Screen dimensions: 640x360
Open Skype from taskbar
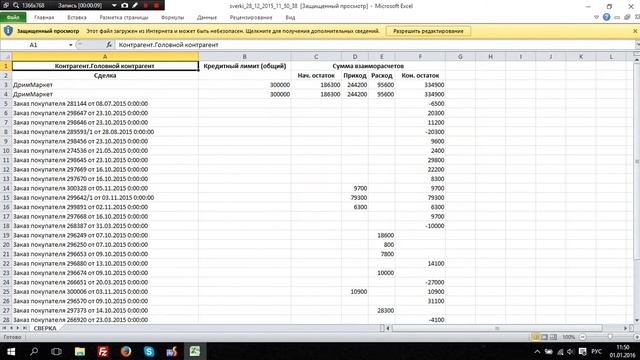(x=149, y=351)
